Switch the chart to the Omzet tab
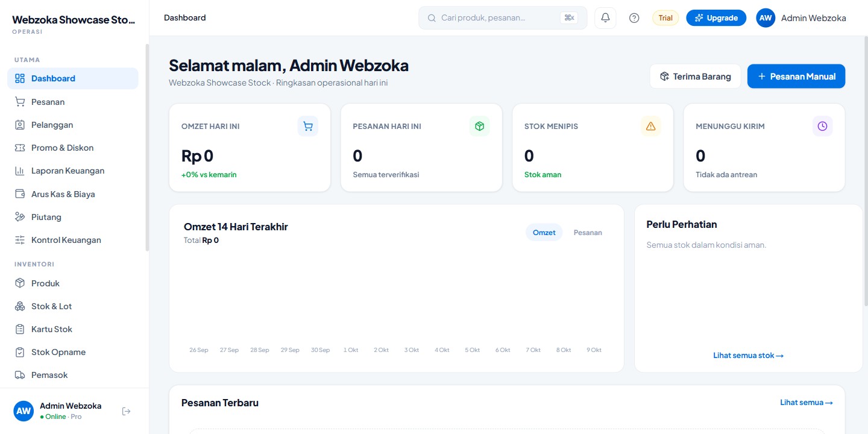The height and width of the screenshot is (434, 868). pos(544,233)
